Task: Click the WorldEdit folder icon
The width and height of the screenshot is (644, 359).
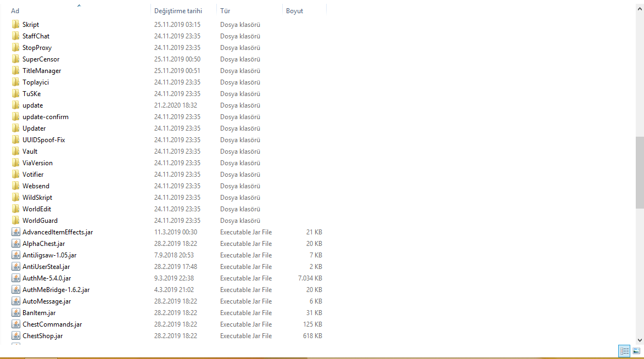Action: tap(15, 208)
